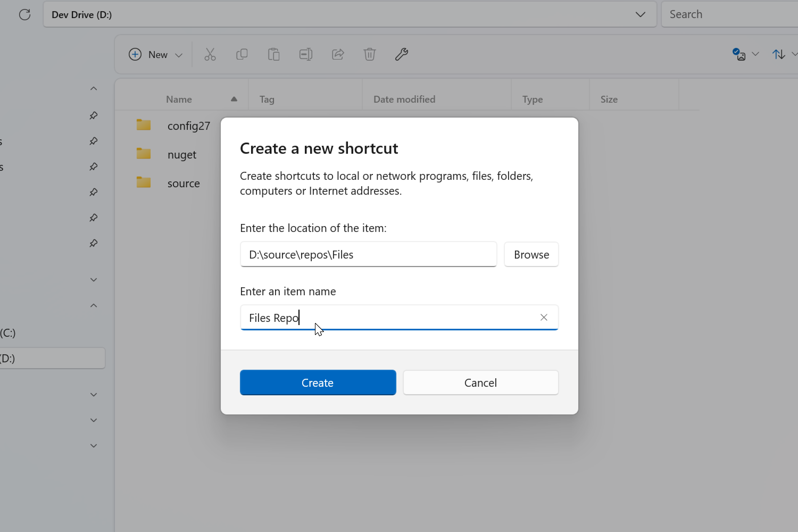Refresh the current folder view

point(25,15)
